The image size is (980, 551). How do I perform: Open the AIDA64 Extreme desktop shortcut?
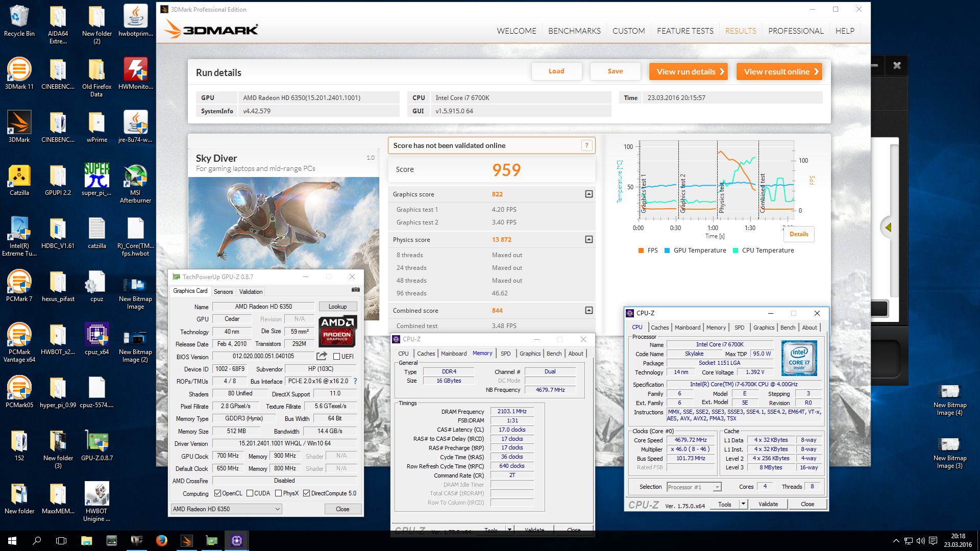coord(58,24)
